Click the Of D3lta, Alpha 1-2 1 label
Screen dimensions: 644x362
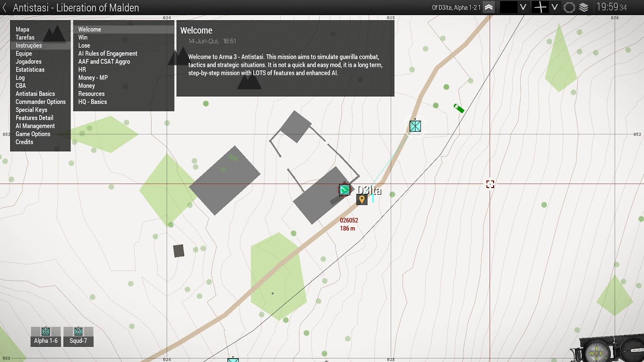pos(456,8)
